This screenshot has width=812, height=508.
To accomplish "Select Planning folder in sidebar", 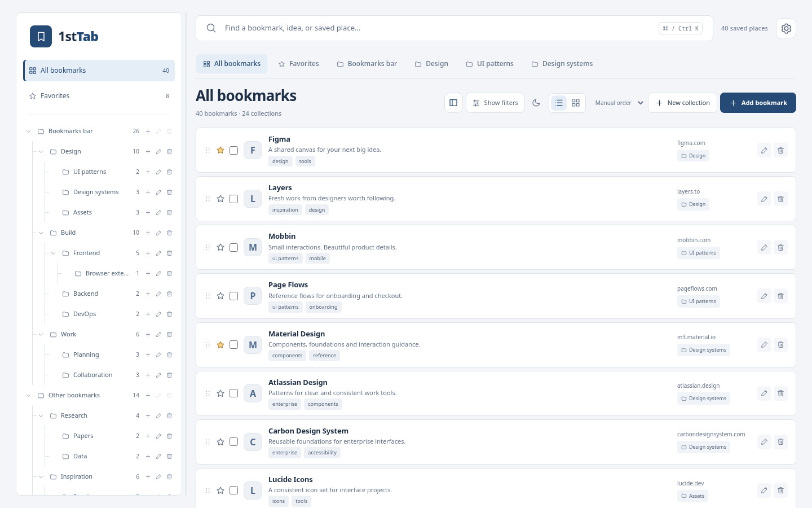I will (x=86, y=355).
